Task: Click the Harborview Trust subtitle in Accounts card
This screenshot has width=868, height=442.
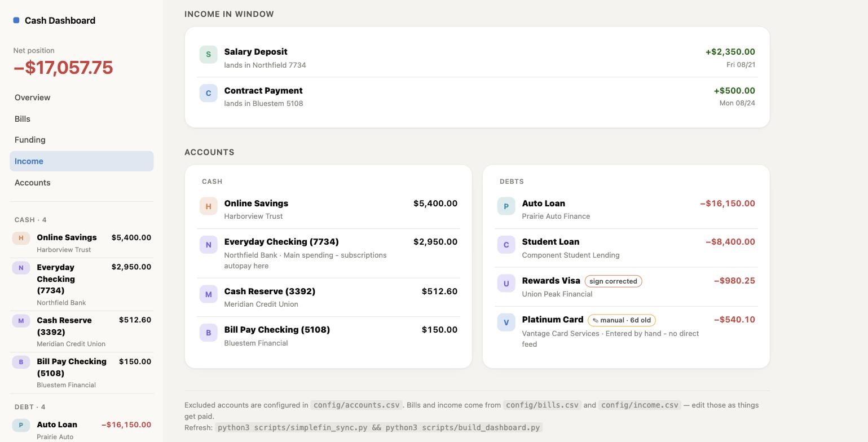Action: [253, 216]
